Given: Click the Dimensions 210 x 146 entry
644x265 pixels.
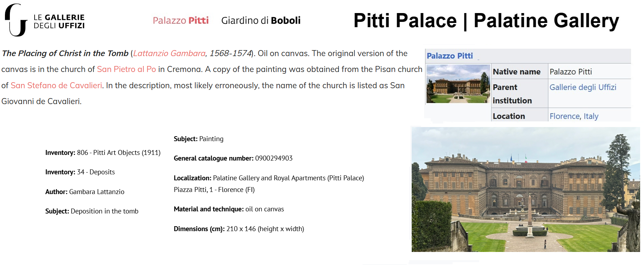Looking at the screenshot, I should (239, 229).
